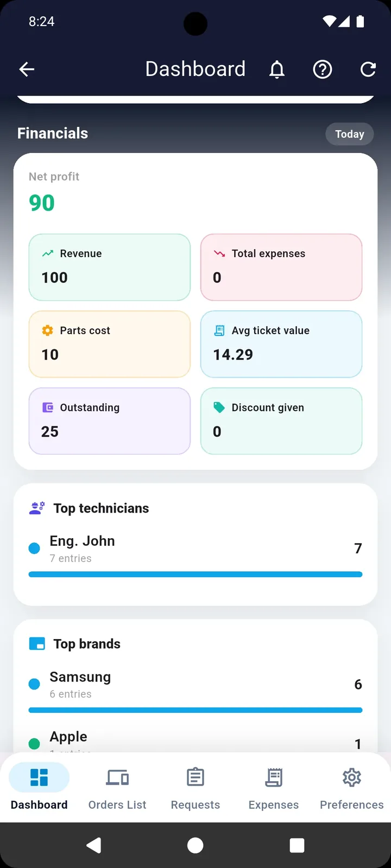Click the Top technicians people icon
This screenshot has height=868, width=391.
tap(37, 508)
